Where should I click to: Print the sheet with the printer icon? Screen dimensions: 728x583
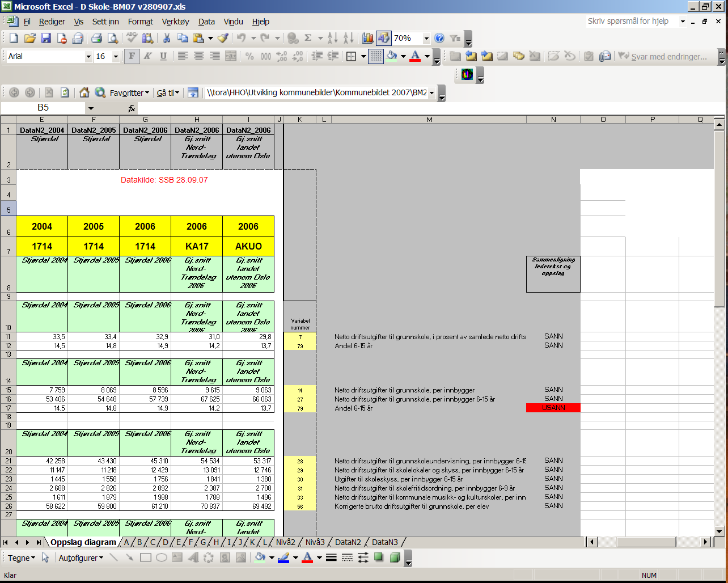click(x=97, y=39)
